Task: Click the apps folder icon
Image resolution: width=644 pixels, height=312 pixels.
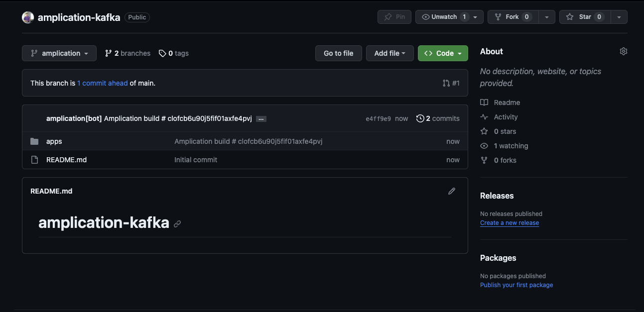Action: [x=34, y=141]
